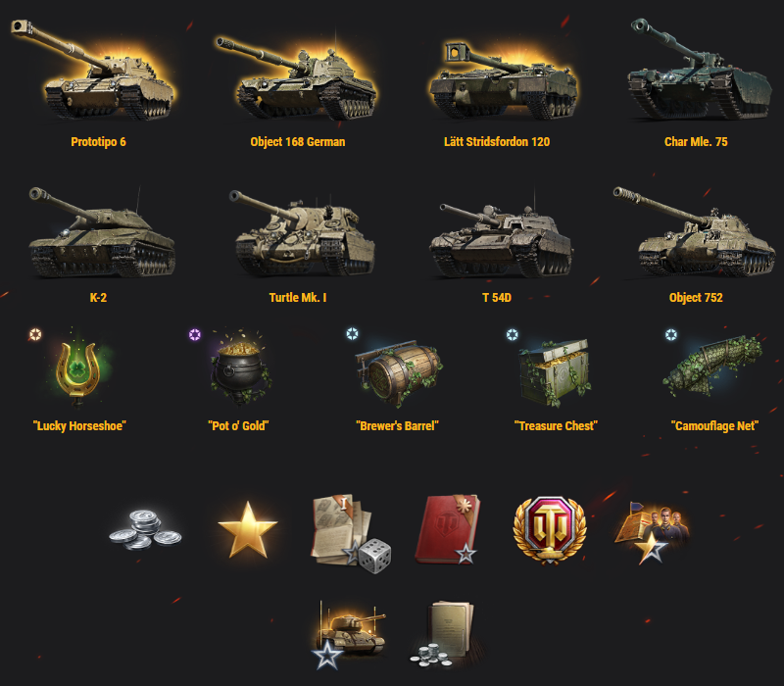This screenshot has width=784, height=686.
Task: Click the Object 752 tank image
Action: point(694,231)
